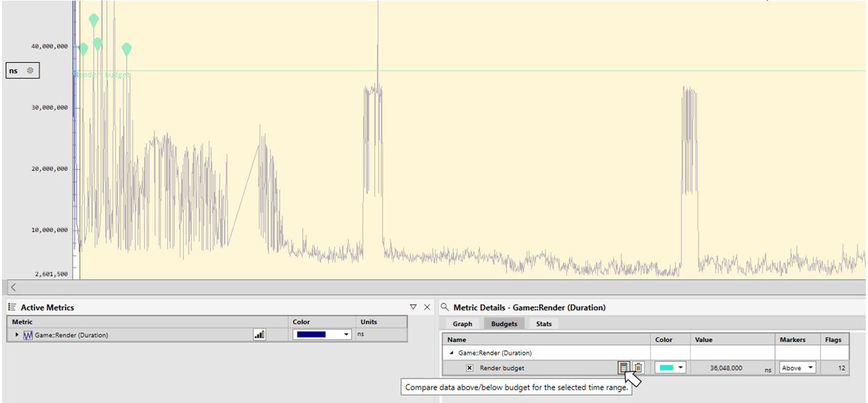868x403 pixels.
Task: Delete the Render budget with trash icon
Action: click(x=638, y=367)
